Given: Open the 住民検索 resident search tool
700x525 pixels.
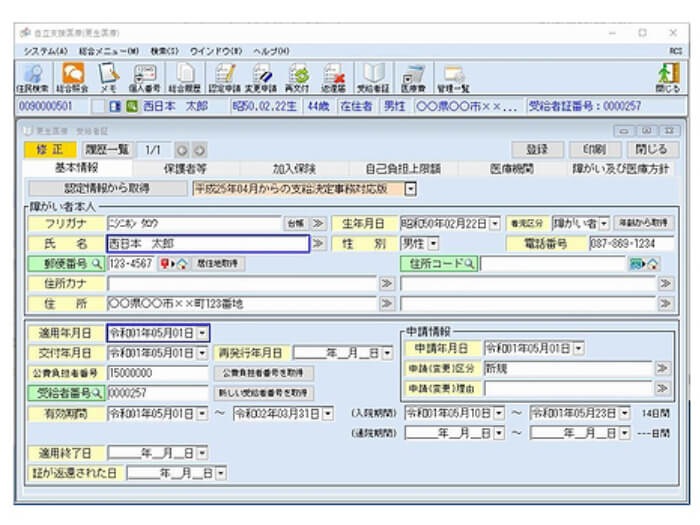Looking at the screenshot, I should coord(32,78).
